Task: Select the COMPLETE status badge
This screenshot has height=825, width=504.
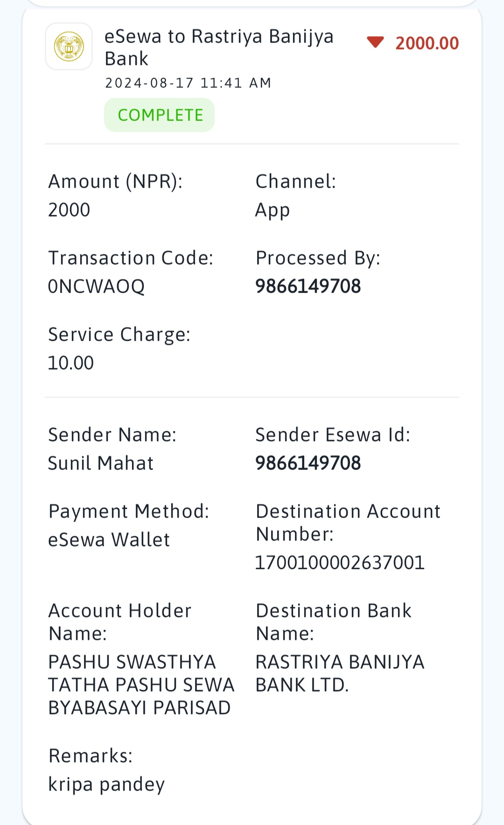Action: click(x=160, y=115)
